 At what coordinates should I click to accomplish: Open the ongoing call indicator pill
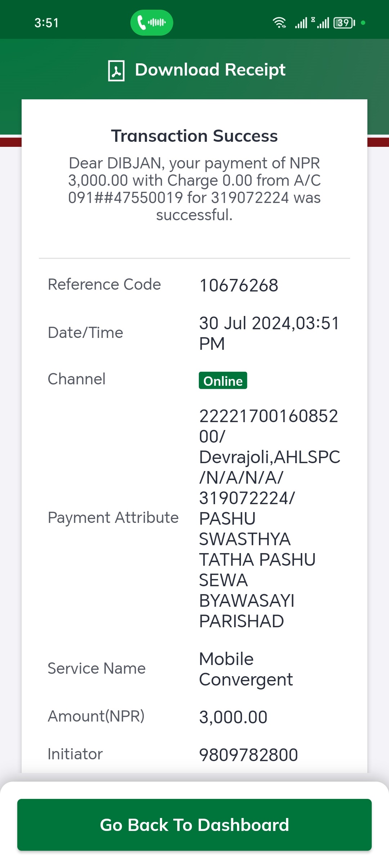[x=152, y=23]
